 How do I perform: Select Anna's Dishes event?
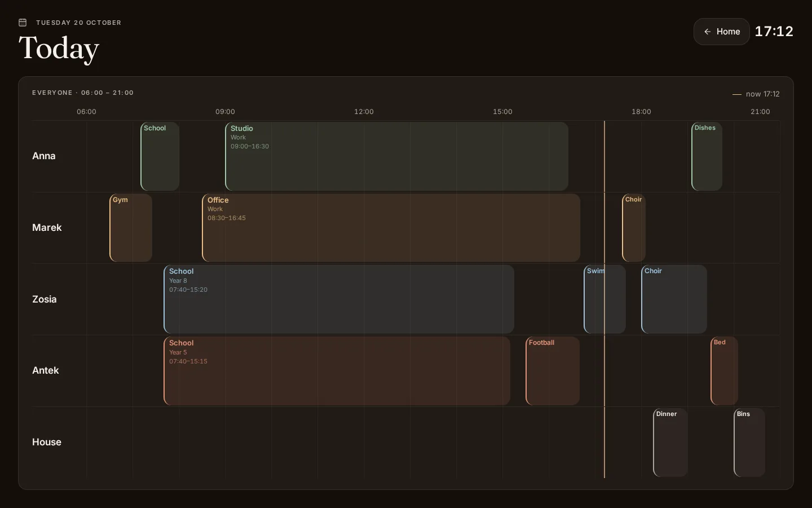(707, 156)
